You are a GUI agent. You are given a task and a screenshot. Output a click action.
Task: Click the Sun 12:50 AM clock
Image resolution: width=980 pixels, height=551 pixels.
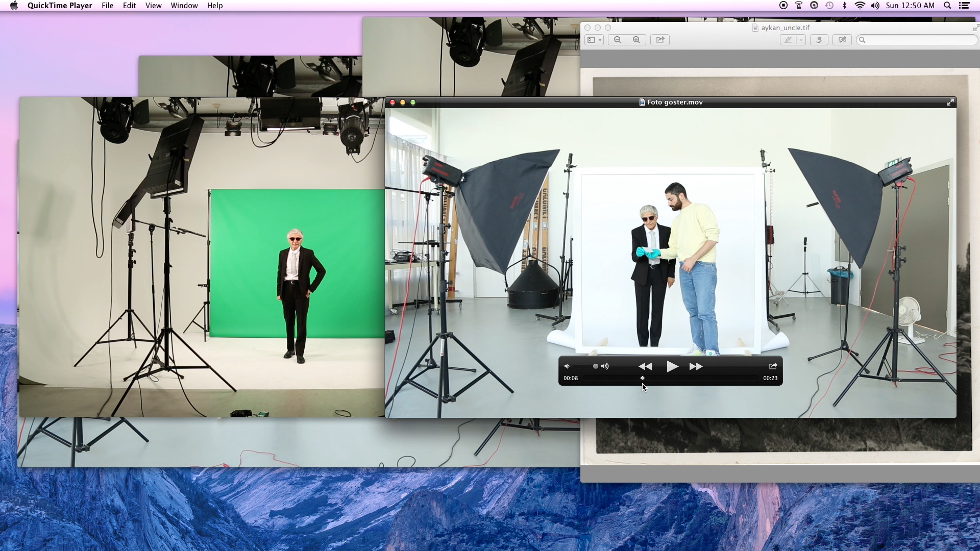pos(910,6)
